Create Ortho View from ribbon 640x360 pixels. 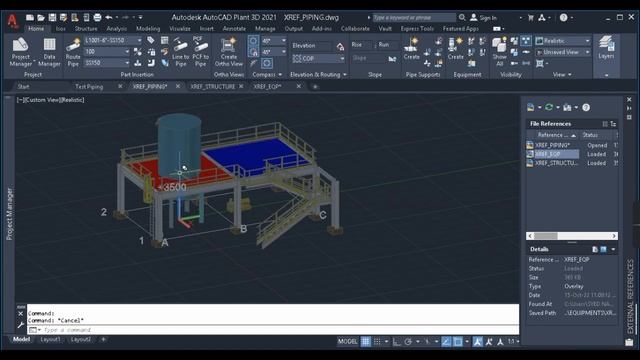tap(229, 52)
